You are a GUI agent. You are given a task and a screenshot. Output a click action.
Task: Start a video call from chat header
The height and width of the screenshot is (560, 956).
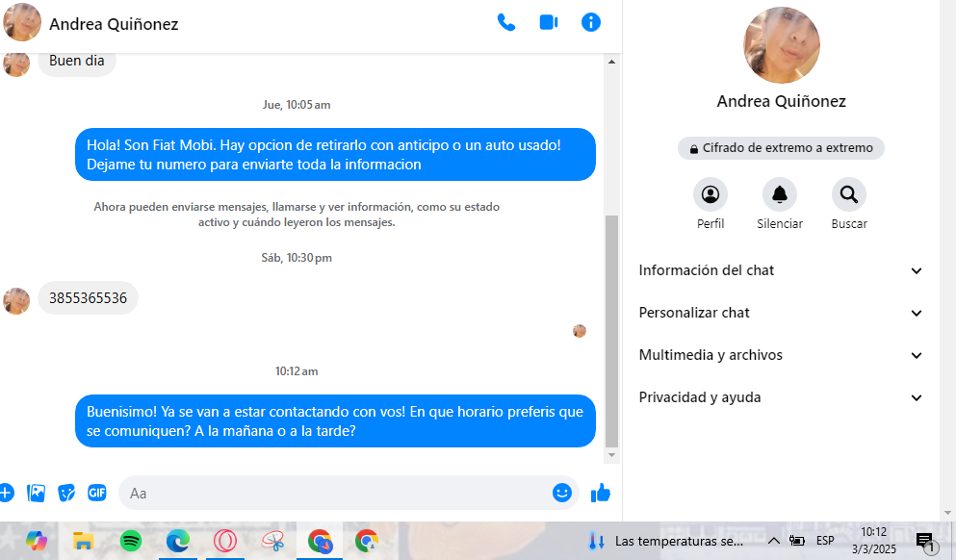tap(549, 23)
